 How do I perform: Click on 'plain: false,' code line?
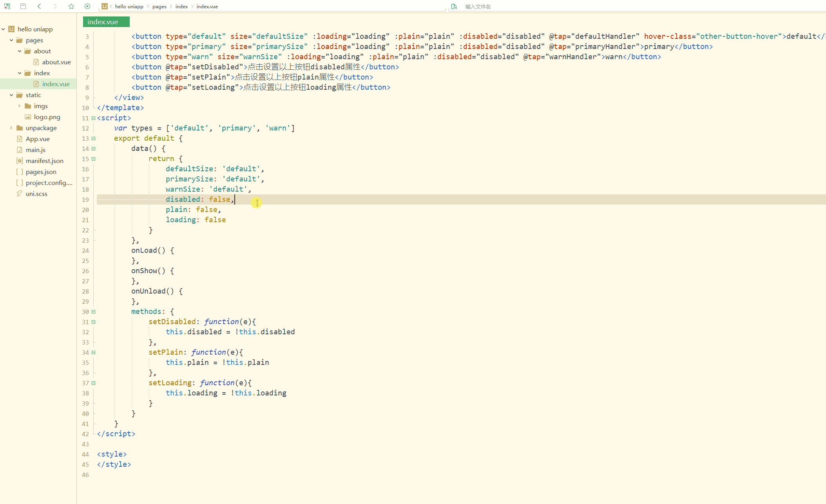coord(193,210)
